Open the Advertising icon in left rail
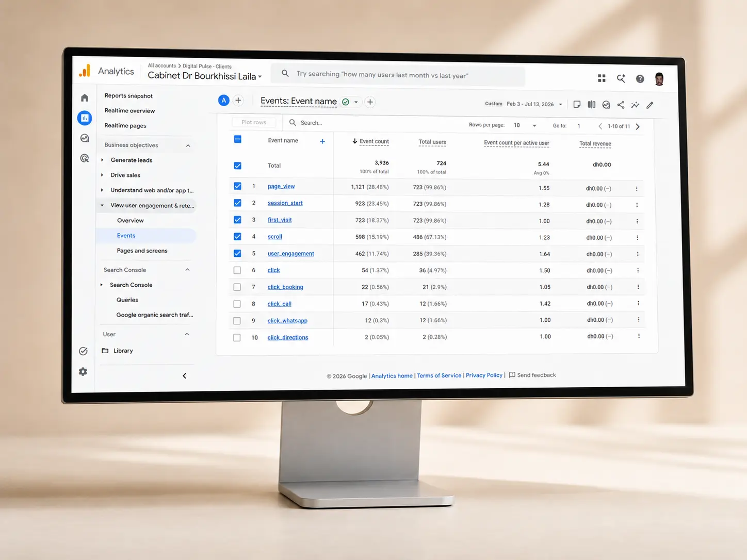This screenshot has height=560, width=747. [x=85, y=158]
